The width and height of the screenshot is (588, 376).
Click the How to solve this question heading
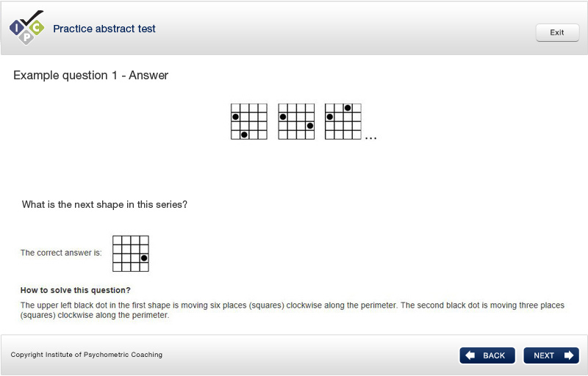(76, 290)
